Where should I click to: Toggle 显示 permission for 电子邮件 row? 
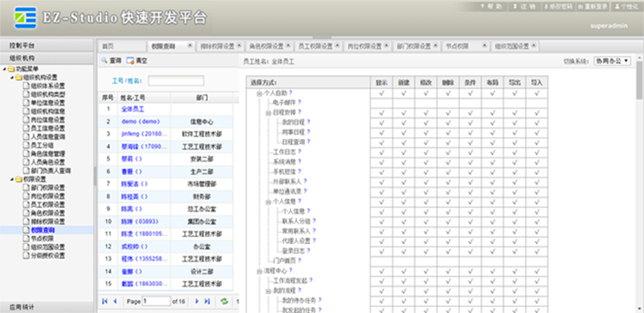(382, 103)
